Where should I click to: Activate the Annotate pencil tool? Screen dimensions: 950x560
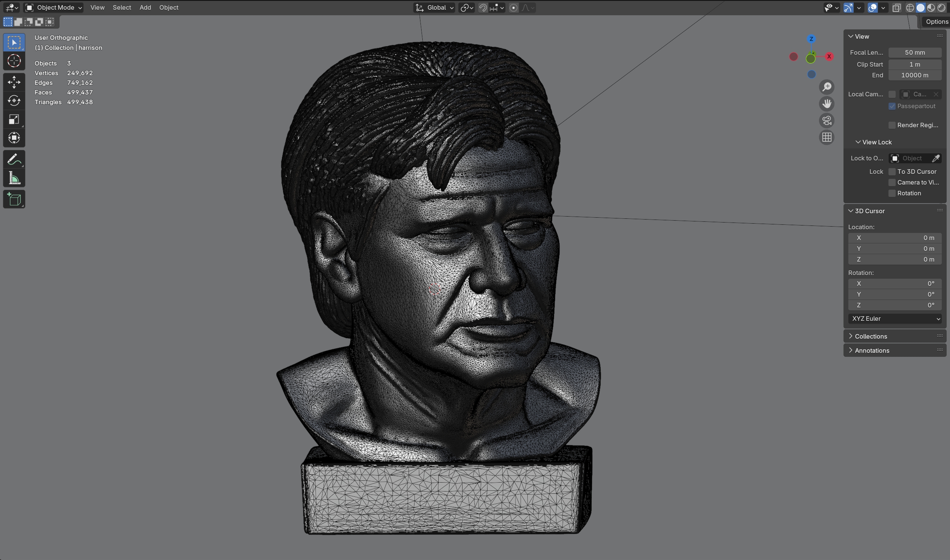14,159
